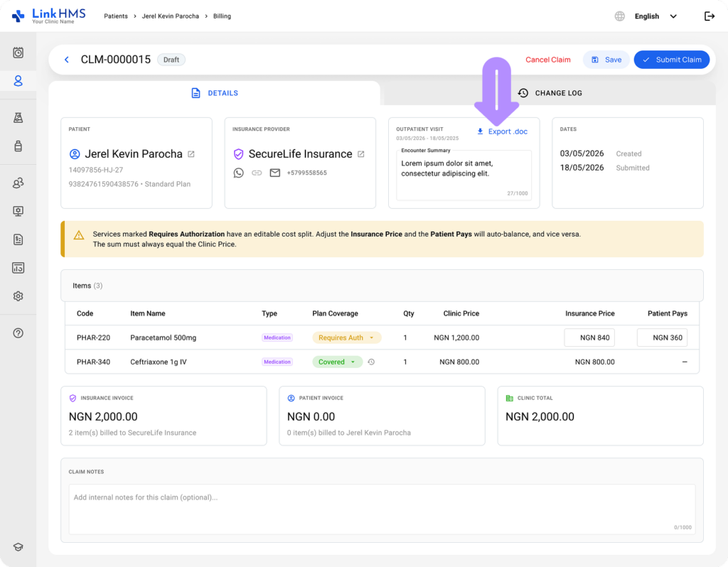Image resolution: width=728 pixels, height=567 pixels.
Task: Click the WhatsApp icon for SecureLife Insurance
Action: [239, 173]
